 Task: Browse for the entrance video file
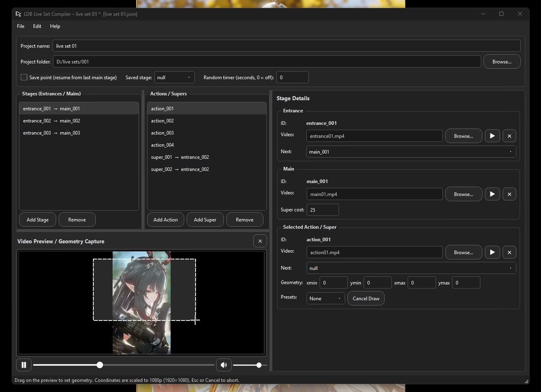click(x=463, y=136)
